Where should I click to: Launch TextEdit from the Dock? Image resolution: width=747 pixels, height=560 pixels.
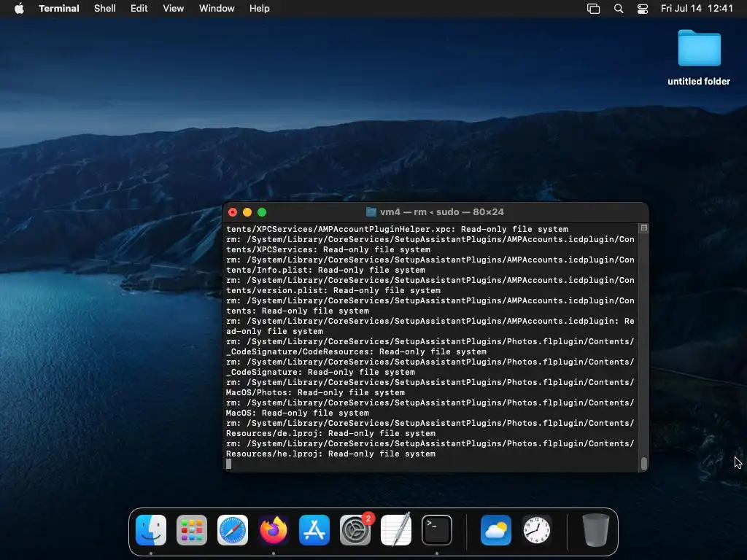point(396,530)
